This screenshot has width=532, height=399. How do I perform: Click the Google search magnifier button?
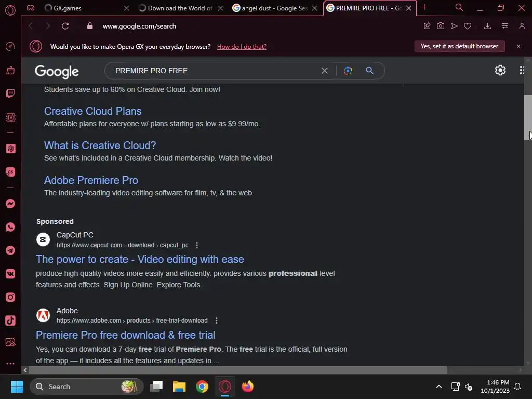coord(369,71)
